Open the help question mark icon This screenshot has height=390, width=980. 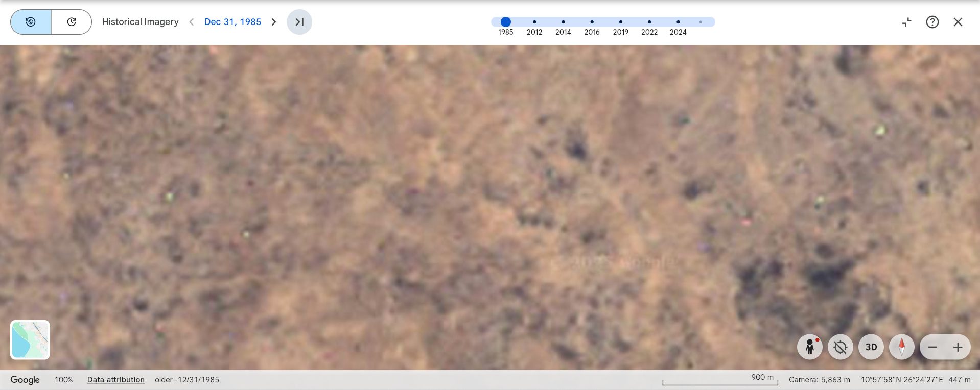pos(932,22)
